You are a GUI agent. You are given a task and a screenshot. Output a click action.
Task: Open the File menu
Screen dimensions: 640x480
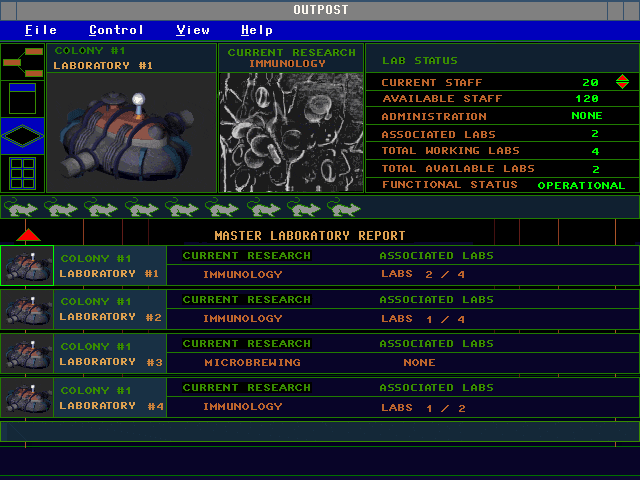[x=41, y=30]
